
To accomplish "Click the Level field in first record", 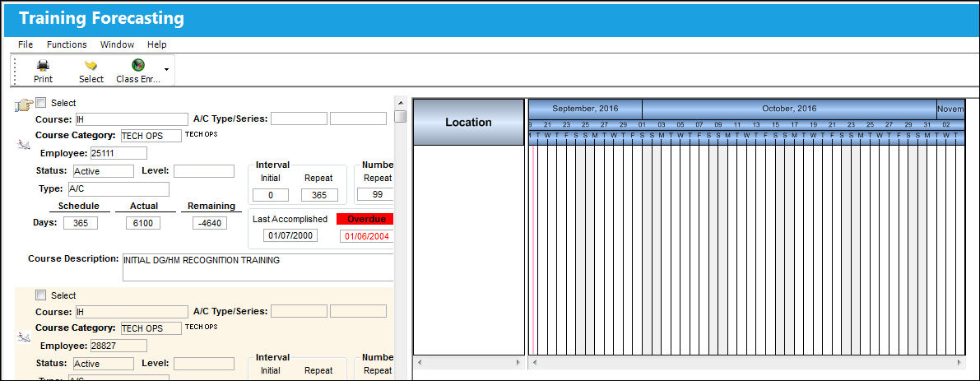I will 204,171.
